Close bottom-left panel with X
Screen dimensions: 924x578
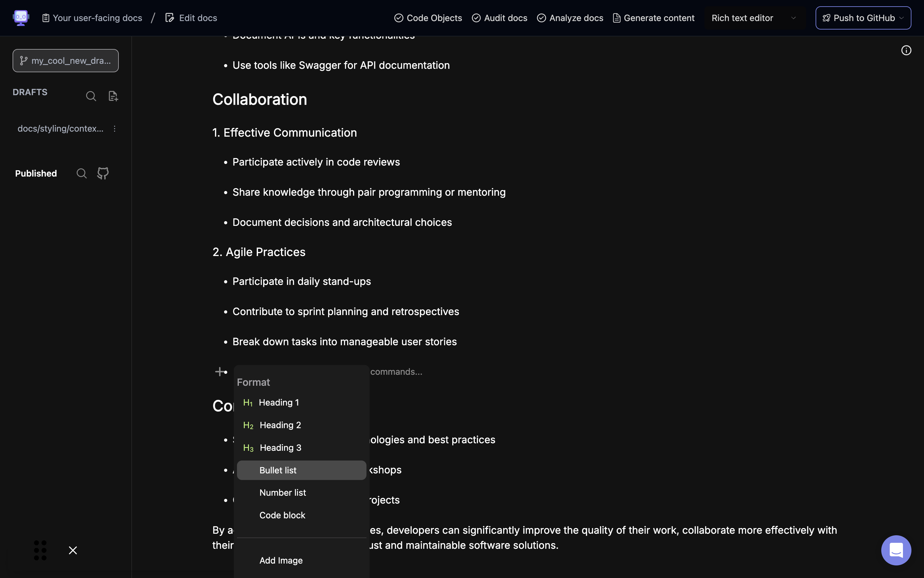[73, 550]
